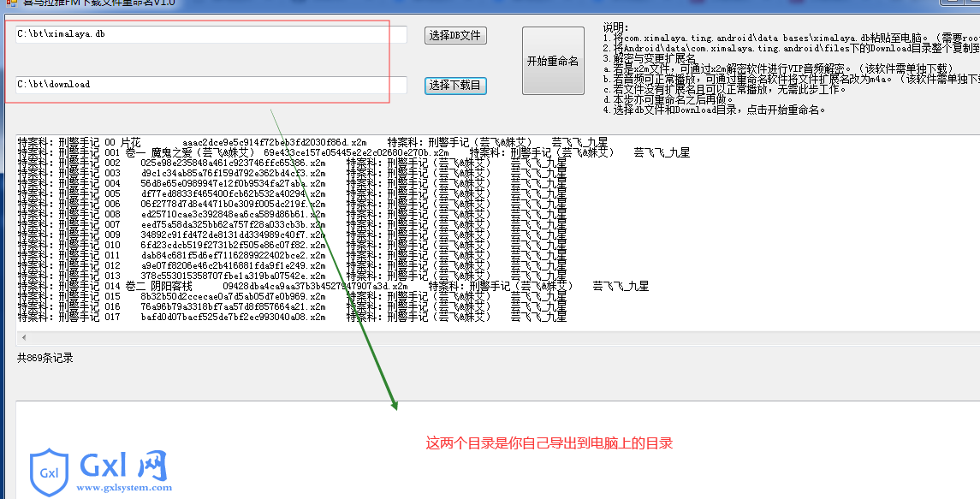The height and width of the screenshot is (499, 980).
Task: Select the row 001 卷一 魔鬼之爱
Action: click(x=353, y=152)
